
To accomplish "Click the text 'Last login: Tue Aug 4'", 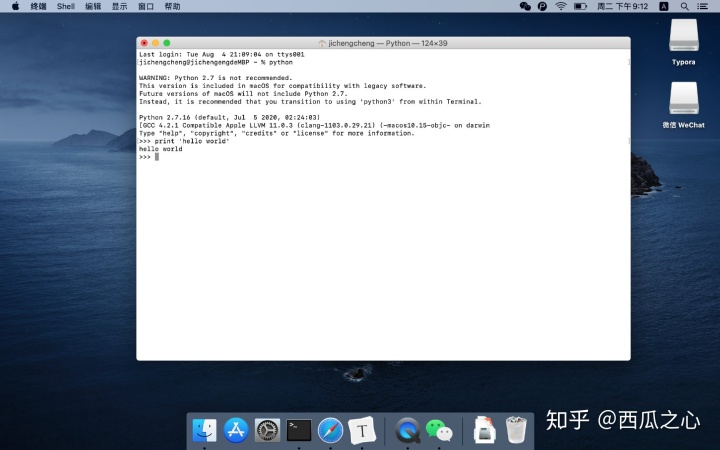I will tap(182, 54).
